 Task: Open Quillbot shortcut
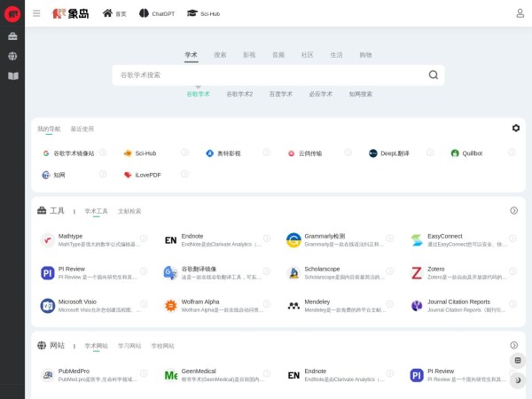tap(466, 153)
